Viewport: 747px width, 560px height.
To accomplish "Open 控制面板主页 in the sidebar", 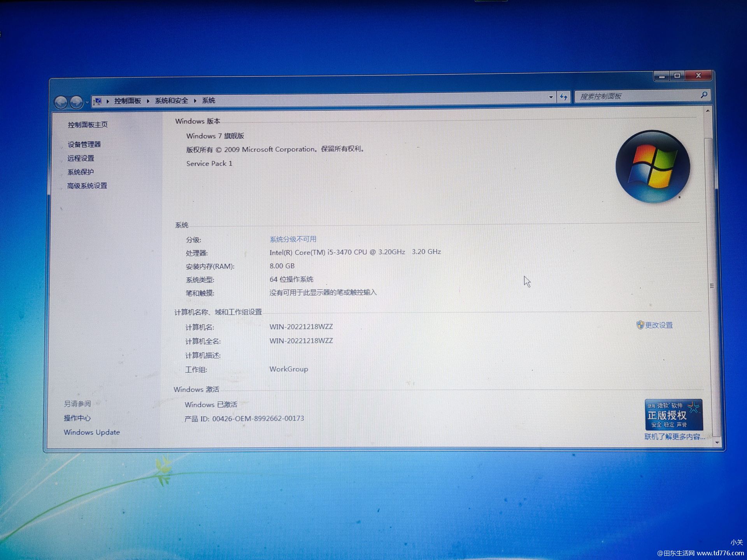I will click(88, 125).
